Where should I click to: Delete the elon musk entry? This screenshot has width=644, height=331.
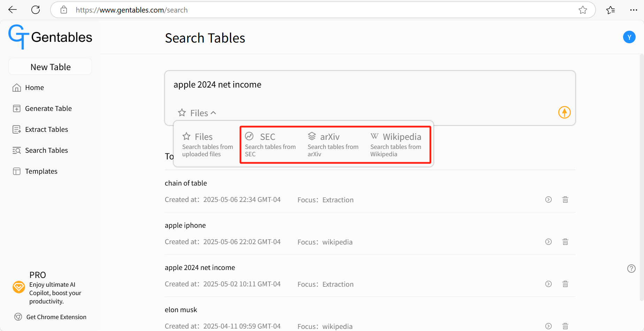tap(565, 326)
